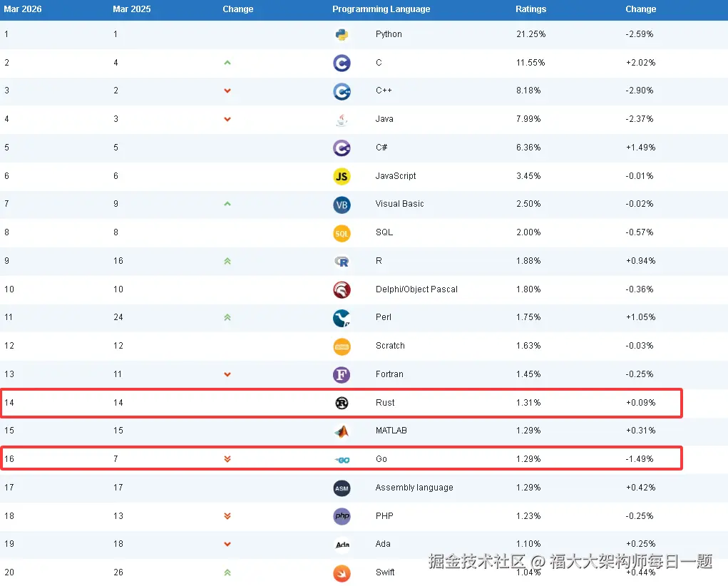Click the Delphi/Object Pascal name
The height and width of the screenshot is (586, 728).
point(416,289)
